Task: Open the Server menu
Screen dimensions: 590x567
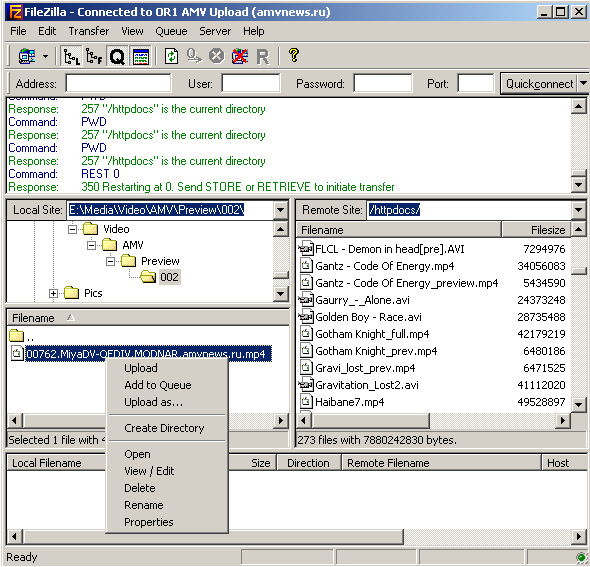Action: [215, 31]
